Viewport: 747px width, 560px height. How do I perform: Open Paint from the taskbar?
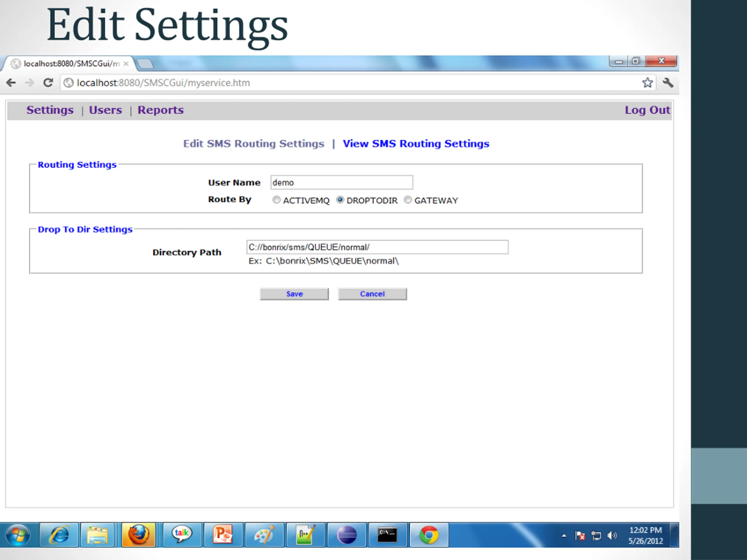(x=264, y=535)
